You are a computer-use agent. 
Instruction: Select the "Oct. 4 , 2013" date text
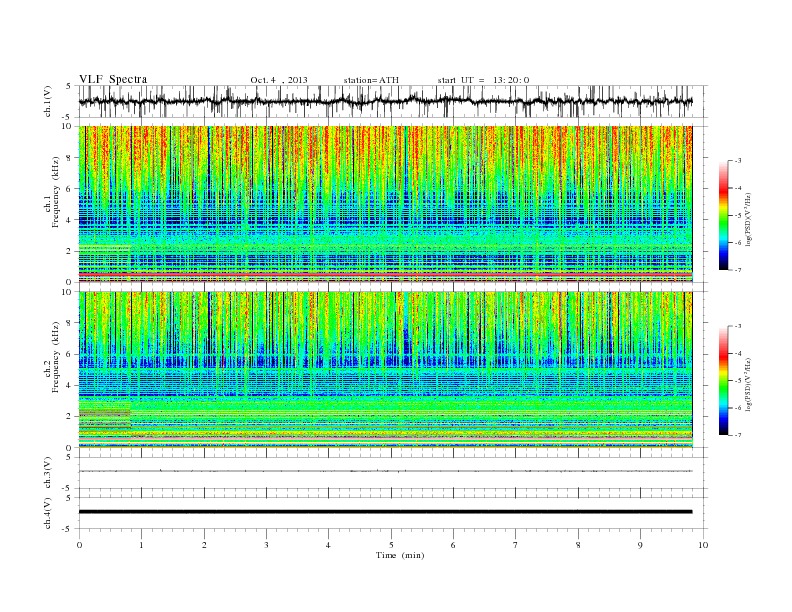pyautogui.click(x=279, y=80)
